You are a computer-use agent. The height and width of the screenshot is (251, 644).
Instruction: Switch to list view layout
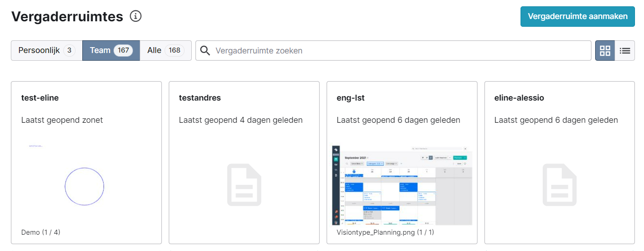[625, 51]
